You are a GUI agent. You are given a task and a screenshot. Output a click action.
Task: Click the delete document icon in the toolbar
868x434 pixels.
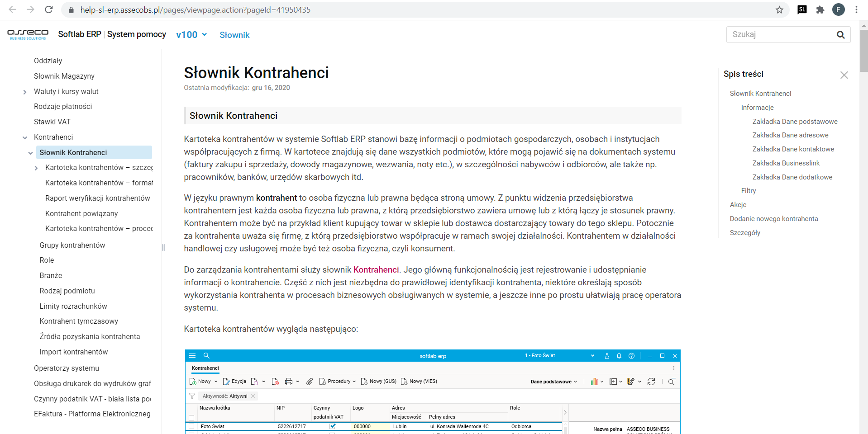[275, 382]
